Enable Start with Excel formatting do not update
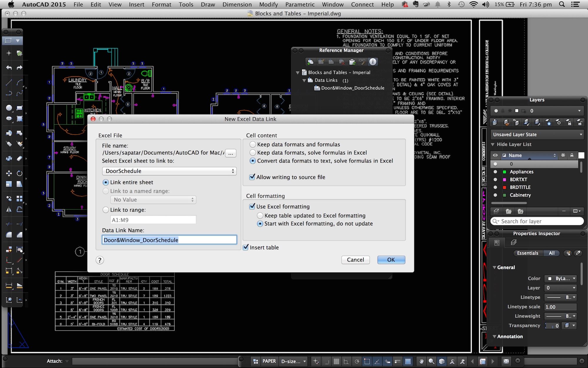 tap(260, 223)
